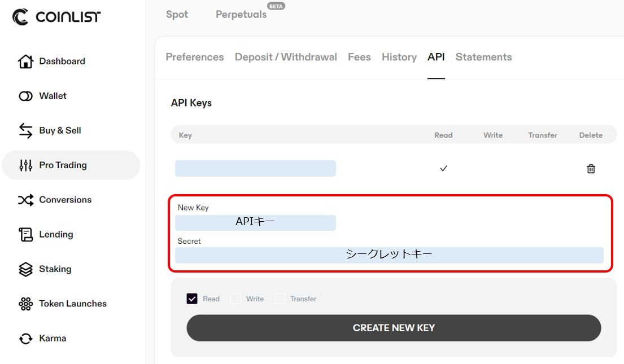Click the Key column header

[185, 135]
